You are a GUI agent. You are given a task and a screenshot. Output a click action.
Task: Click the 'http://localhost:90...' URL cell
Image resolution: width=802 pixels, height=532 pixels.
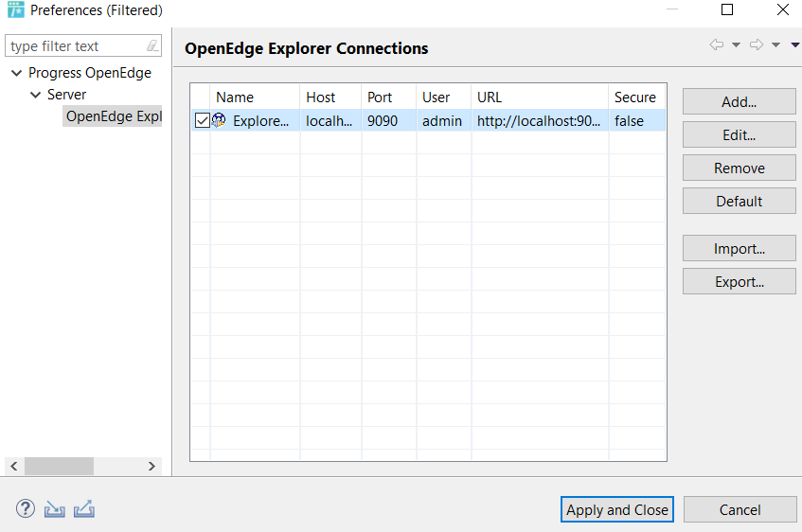coord(539,121)
